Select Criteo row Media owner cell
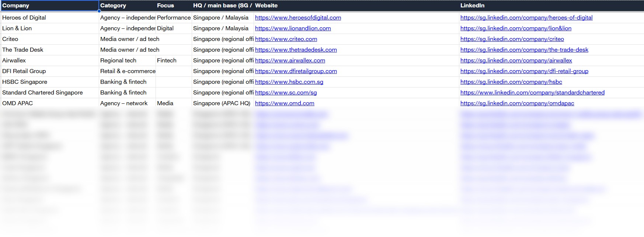The width and height of the screenshot is (644, 237). pyautogui.click(x=127, y=39)
